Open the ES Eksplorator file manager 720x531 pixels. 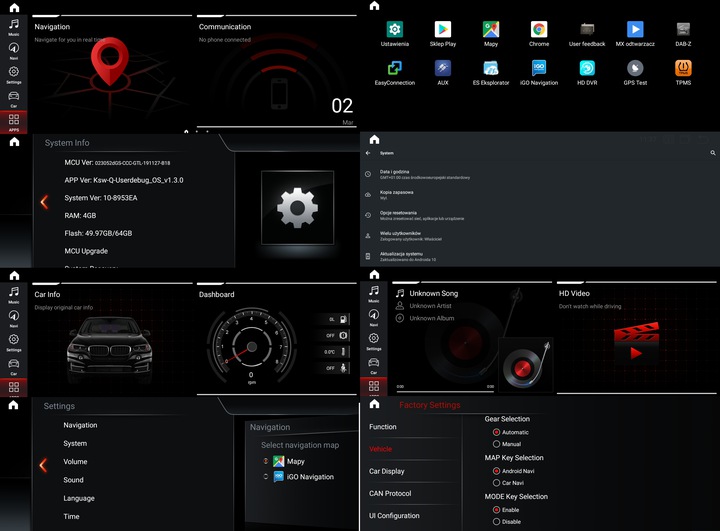(x=490, y=69)
